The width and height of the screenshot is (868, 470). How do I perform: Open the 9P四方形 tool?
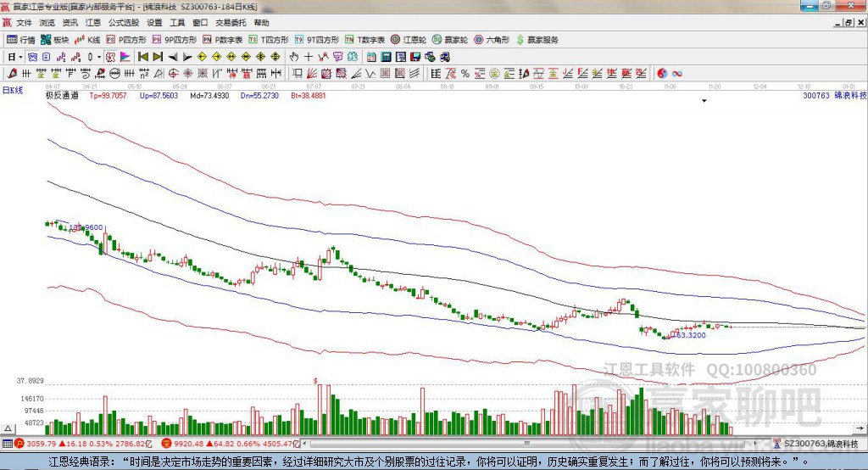(x=175, y=40)
